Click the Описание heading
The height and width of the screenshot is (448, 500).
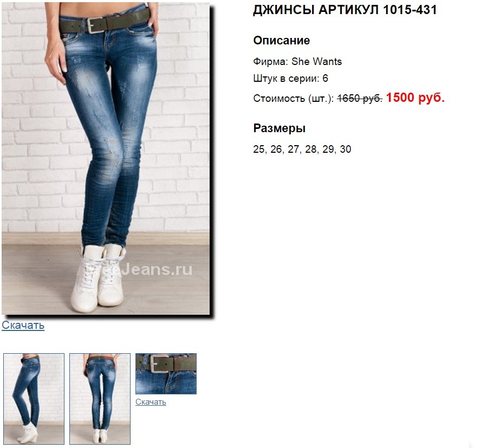(282, 41)
